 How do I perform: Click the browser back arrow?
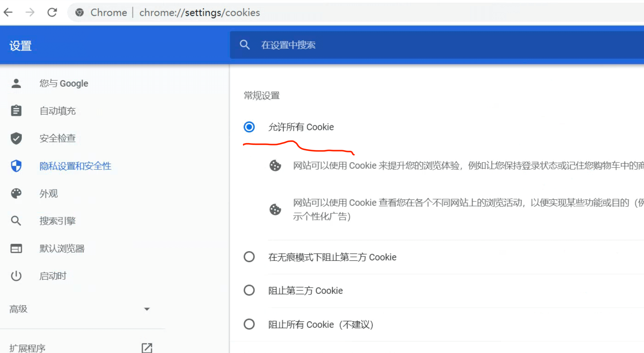pyautogui.click(x=8, y=12)
